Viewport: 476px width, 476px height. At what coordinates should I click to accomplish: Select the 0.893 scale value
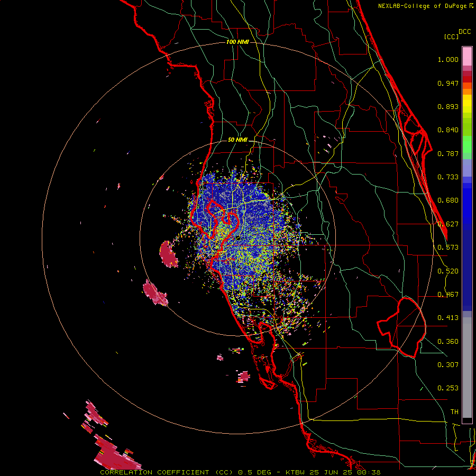pos(448,106)
